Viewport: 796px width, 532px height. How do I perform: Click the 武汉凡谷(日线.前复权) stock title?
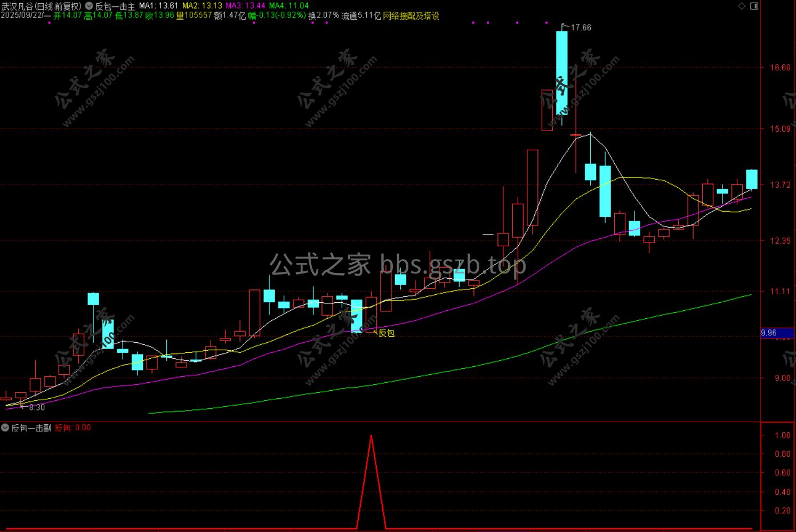point(41,6)
